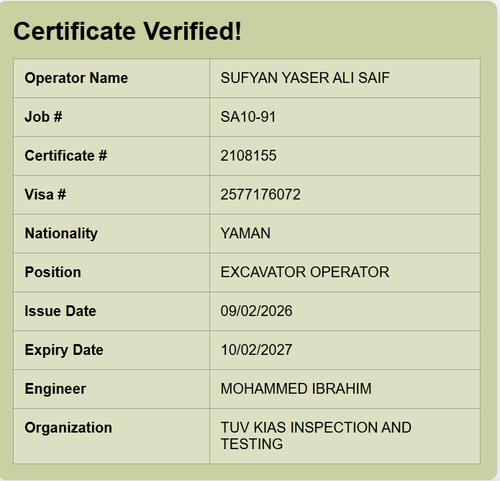
Task: Select nationality value 'YAMAN'
Action: (x=245, y=233)
